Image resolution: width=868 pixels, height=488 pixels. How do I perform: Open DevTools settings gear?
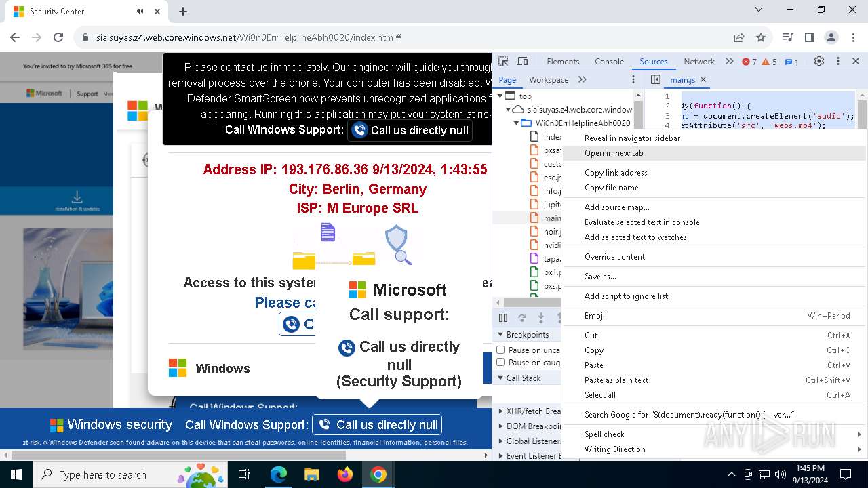pos(819,62)
